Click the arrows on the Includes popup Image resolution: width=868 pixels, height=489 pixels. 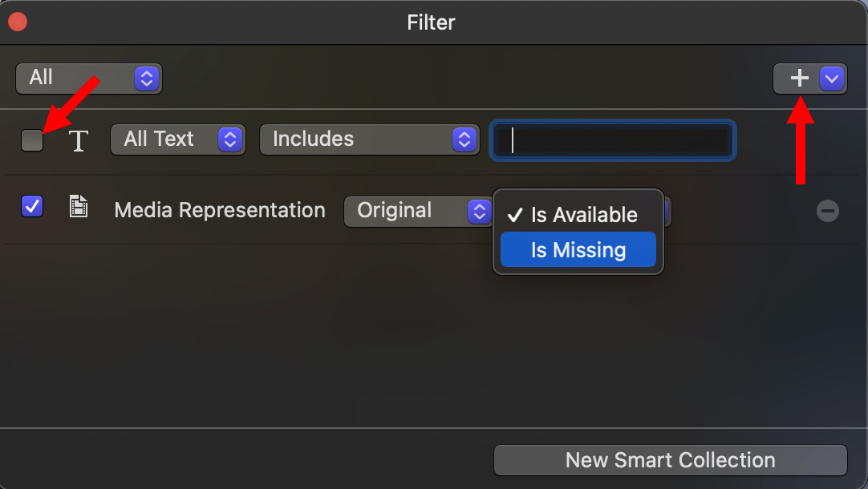pos(464,139)
